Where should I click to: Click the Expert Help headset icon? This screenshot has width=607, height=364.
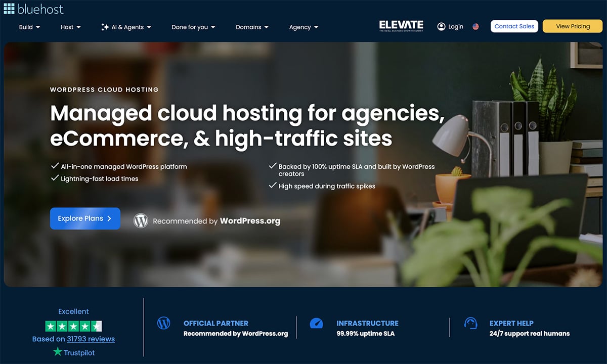(470, 323)
